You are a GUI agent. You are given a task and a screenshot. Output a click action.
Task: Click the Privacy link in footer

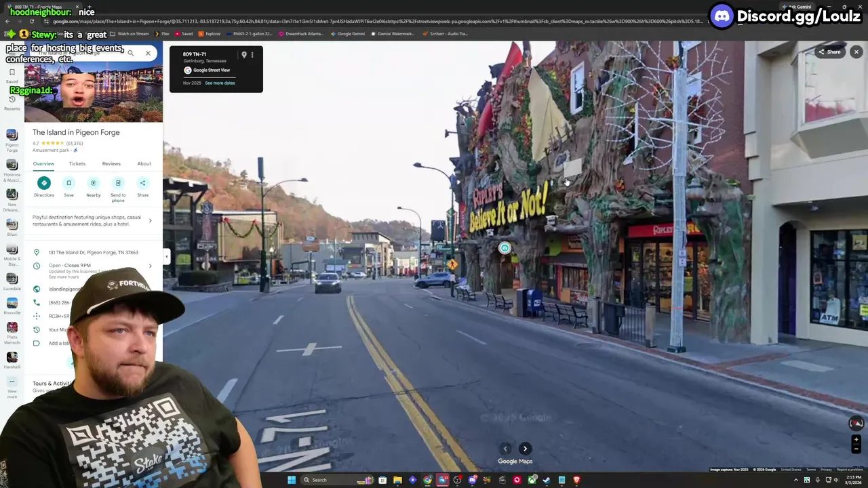[826, 470]
